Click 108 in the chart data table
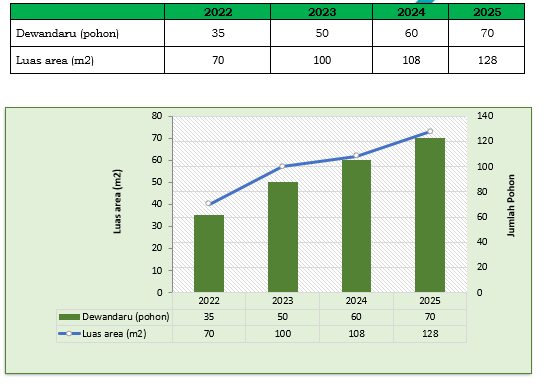Image resolution: width=544 pixels, height=391 pixels. point(356,334)
